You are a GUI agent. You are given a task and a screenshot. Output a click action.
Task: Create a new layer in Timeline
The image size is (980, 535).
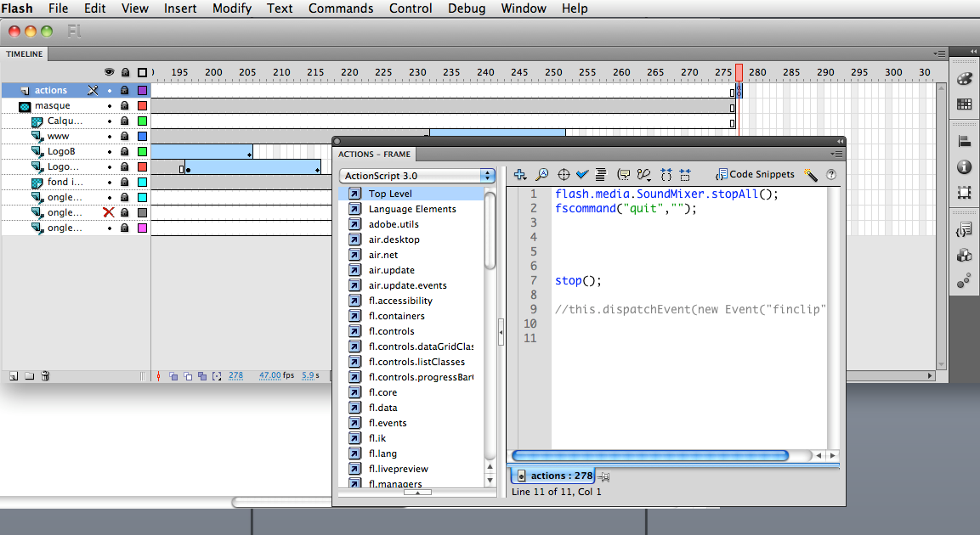click(13, 376)
